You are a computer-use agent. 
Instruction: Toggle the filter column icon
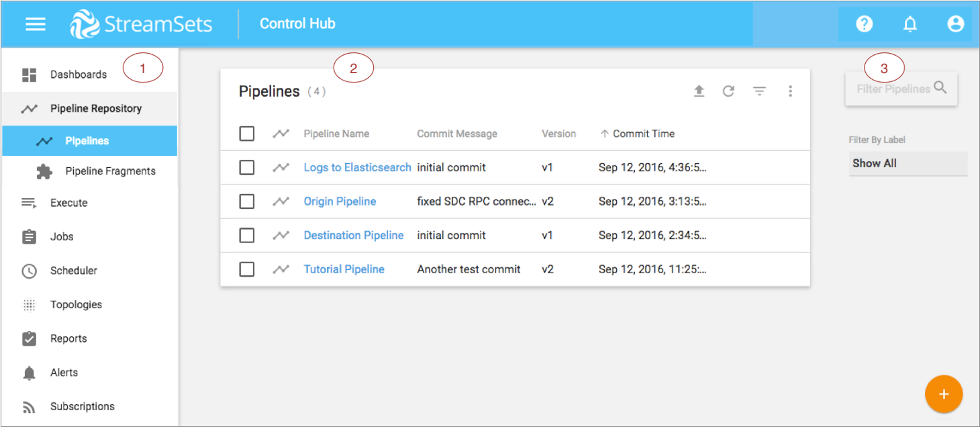(x=759, y=91)
